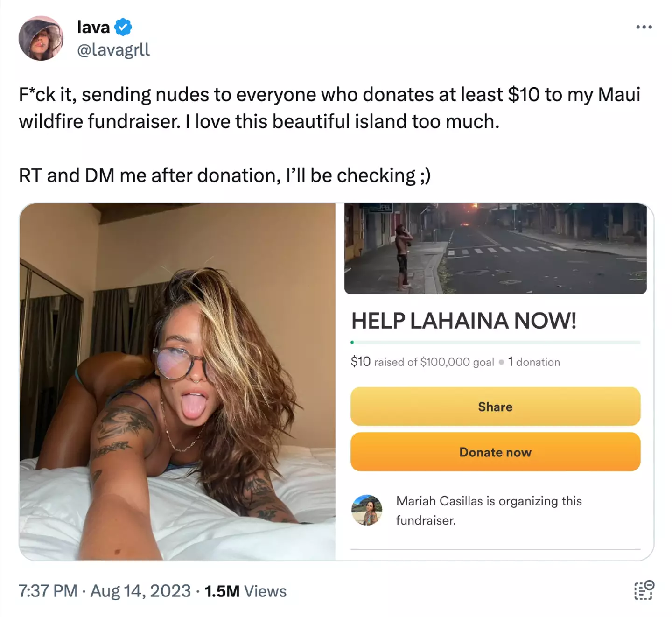This screenshot has height=617, width=672.
Task: Click the icon at bottom-right of tweet
Action: click(x=644, y=590)
